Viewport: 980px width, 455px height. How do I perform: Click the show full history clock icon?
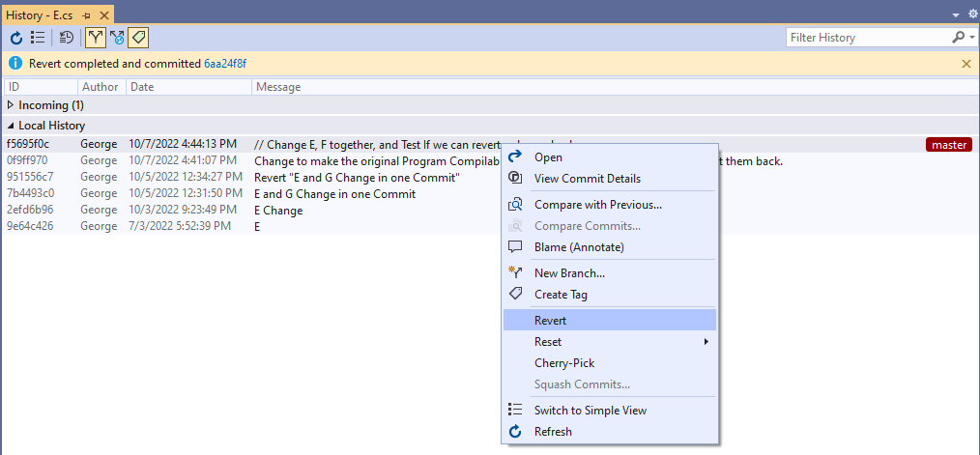67,38
